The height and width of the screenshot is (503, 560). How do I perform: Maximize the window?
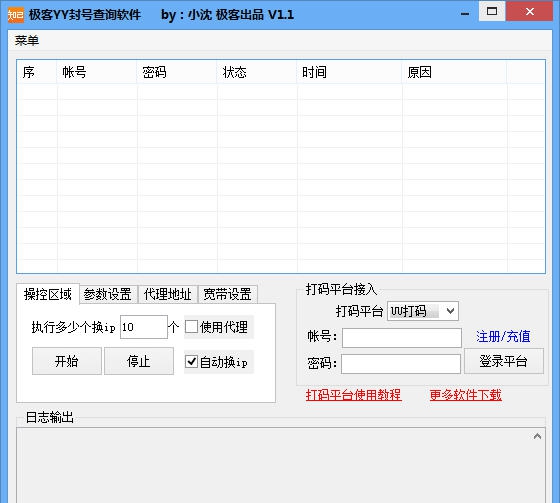[492, 11]
